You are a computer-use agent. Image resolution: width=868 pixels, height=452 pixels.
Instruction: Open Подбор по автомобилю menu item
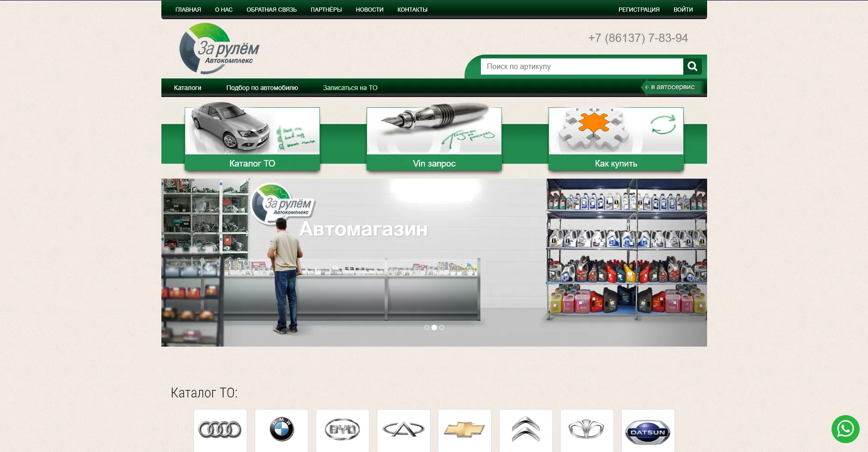pos(262,88)
